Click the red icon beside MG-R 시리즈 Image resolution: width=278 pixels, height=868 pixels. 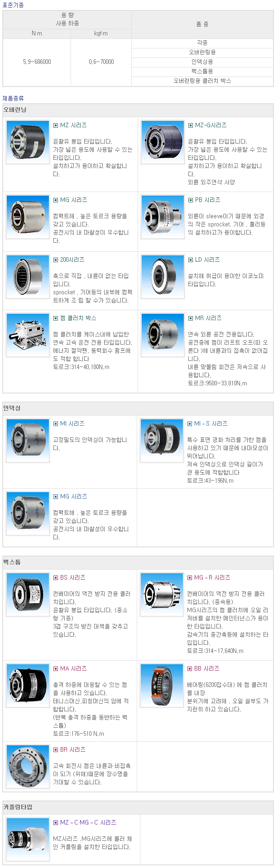click(x=190, y=578)
